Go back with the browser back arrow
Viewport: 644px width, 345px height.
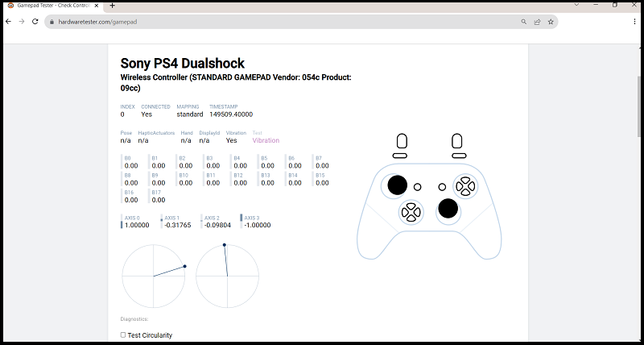(8, 22)
